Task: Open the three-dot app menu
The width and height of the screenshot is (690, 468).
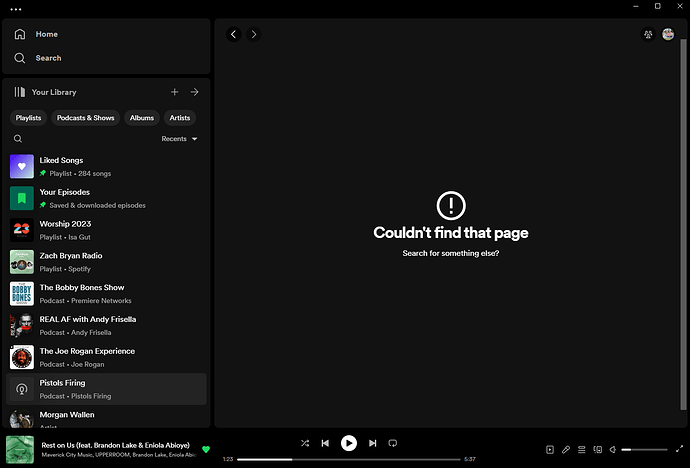Action: click(x=16, y=9)
